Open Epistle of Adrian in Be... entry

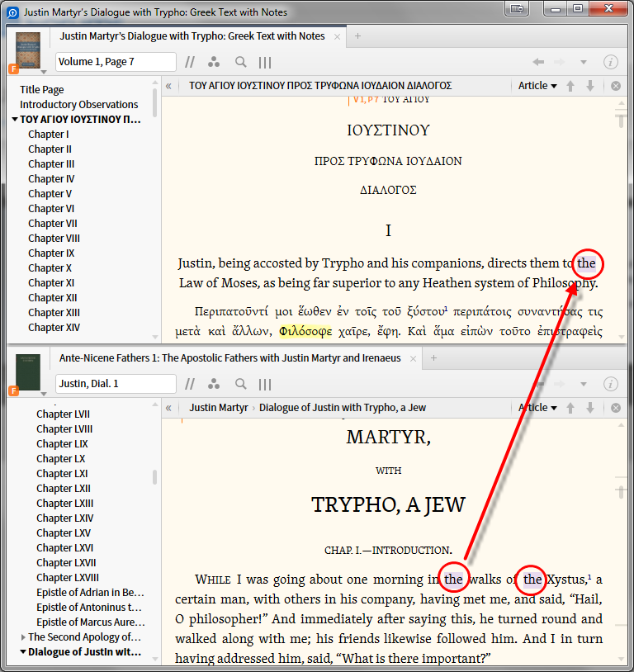[90, 593]
